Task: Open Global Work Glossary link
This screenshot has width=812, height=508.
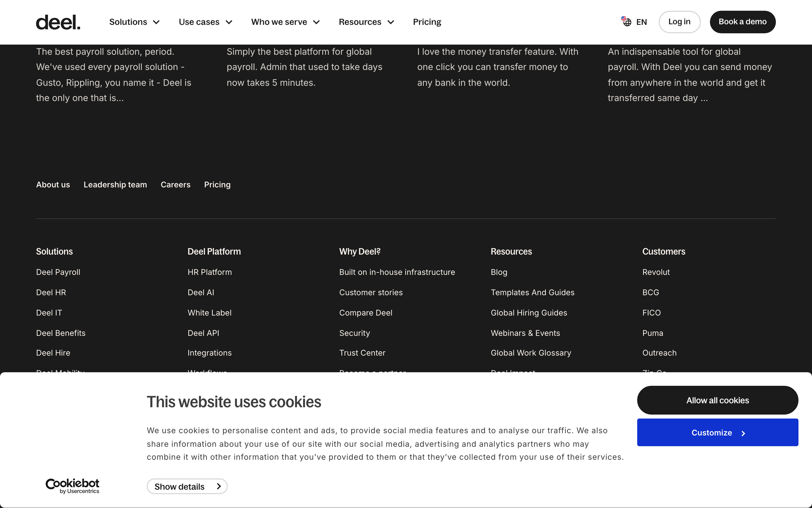Action: [x=531, y=353]
